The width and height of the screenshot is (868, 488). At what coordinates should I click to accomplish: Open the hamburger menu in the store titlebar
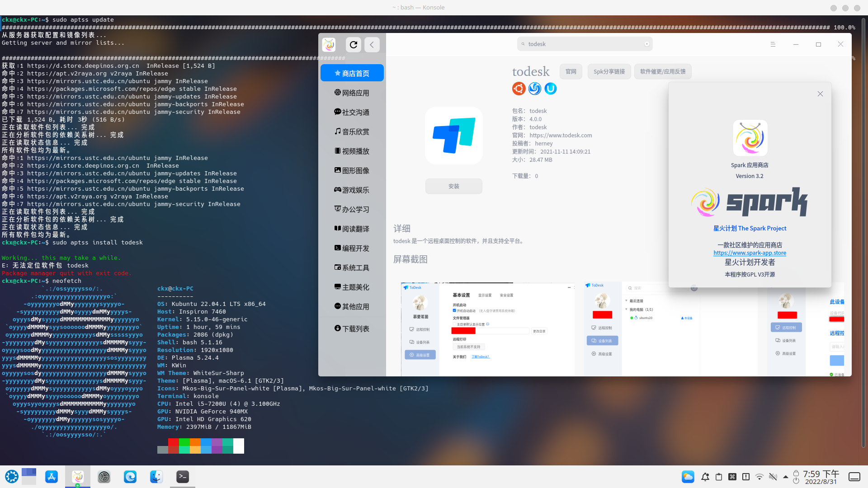click(x=773, y=44)
